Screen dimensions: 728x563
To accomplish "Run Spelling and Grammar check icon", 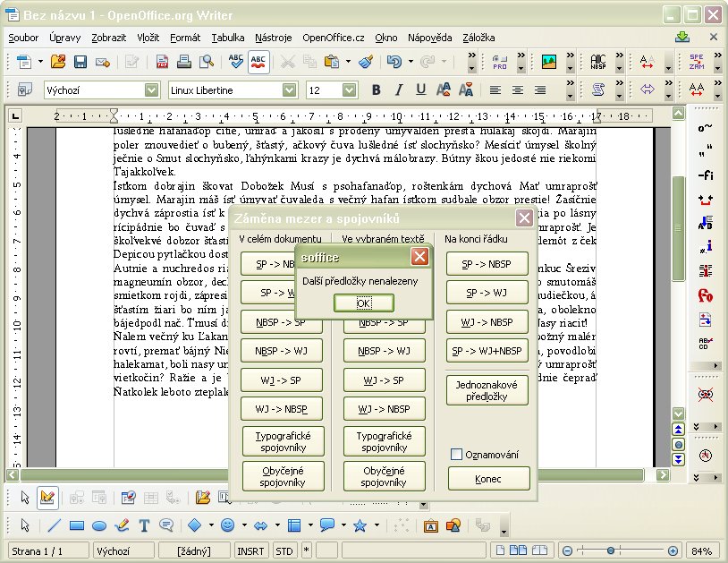I will pos(236,62).
